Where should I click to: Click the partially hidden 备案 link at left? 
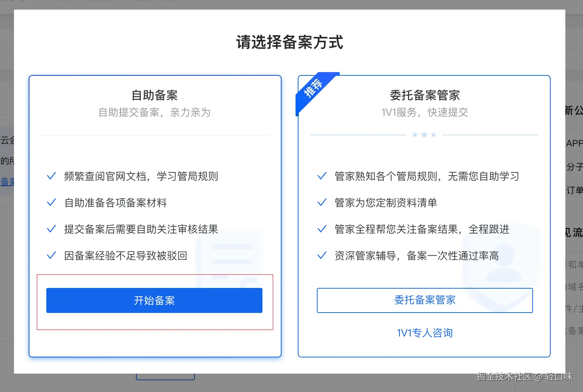tap(7, 182)
